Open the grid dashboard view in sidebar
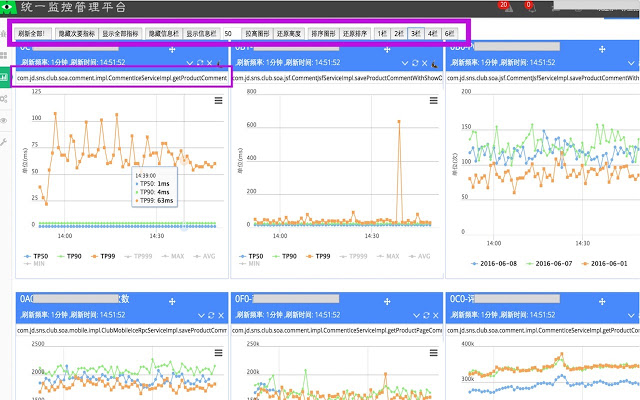The image size is (640, 400). click(x=4, y=55)
